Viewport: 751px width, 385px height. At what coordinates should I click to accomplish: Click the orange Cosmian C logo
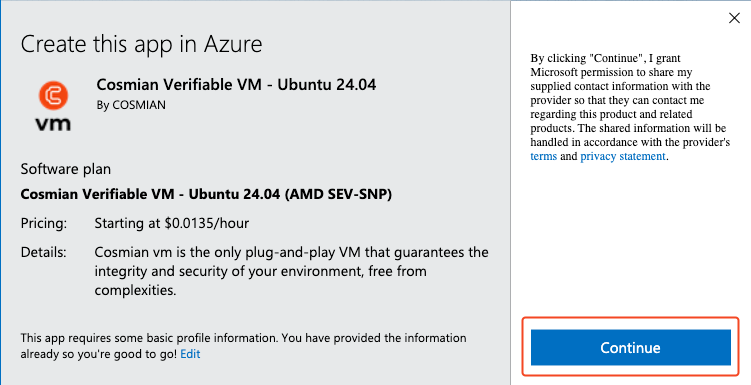point(53,95)
